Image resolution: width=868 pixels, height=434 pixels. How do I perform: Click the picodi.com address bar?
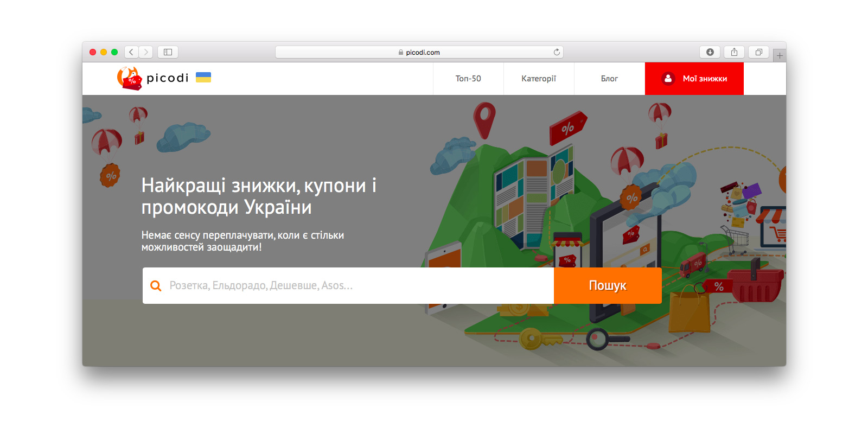(x=419, y=52)
